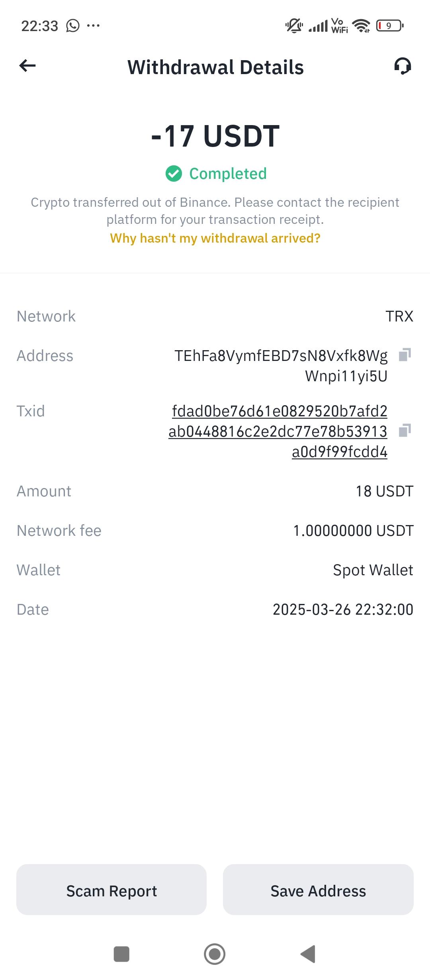Tap the -17 USDT amount heading
Image resolution: width=430 pixels, height=980 pixels.
215,136
